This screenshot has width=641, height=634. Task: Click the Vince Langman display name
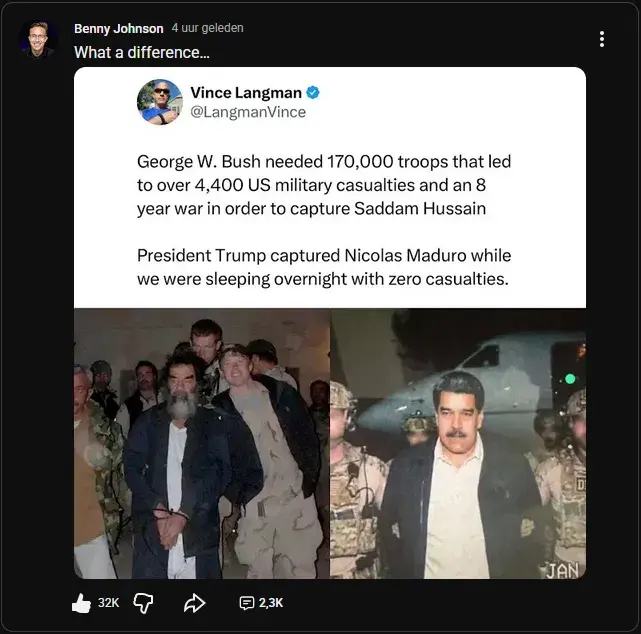[x=246, y=93]
